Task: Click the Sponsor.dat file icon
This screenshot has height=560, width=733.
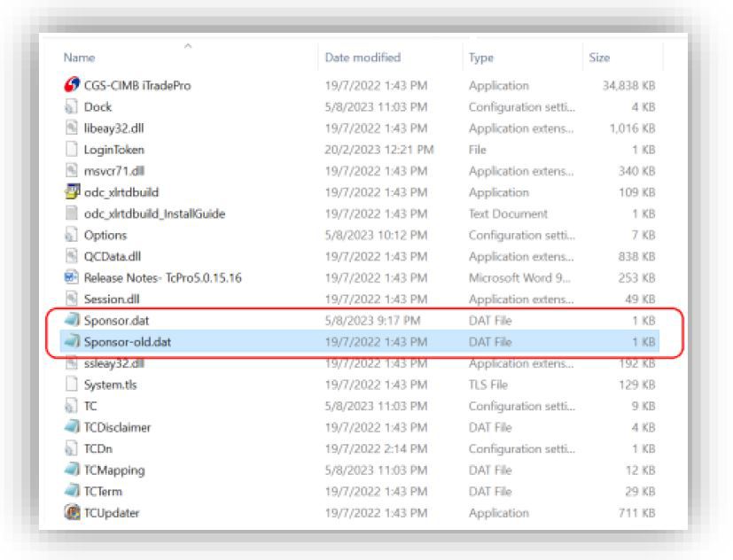Action: [72, 321]
